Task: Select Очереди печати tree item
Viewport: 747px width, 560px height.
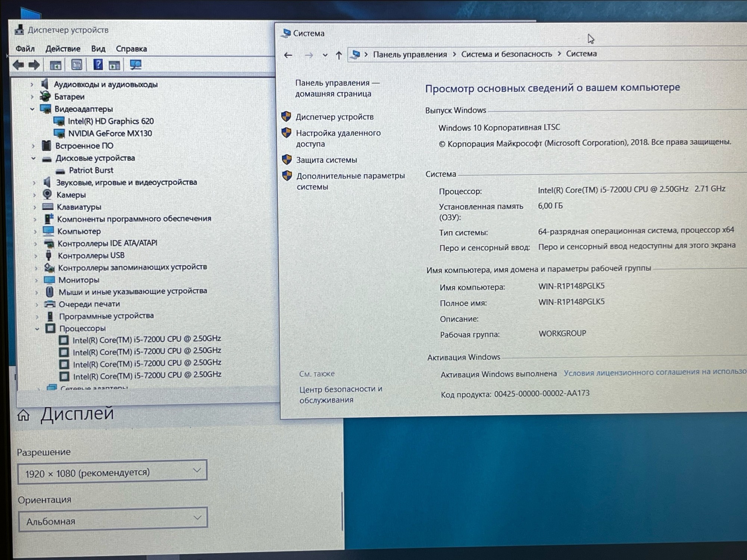Action: coord(89,304)
